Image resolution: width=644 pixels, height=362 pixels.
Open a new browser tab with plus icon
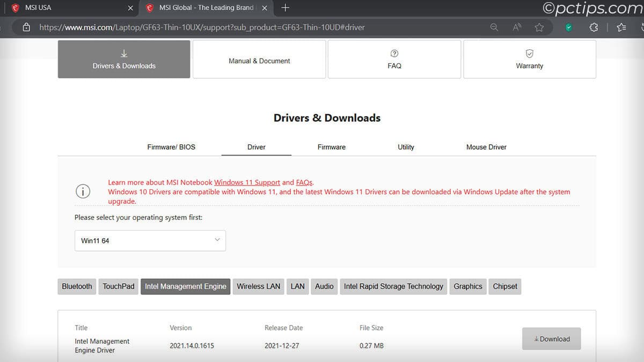(x=286, y=8)
